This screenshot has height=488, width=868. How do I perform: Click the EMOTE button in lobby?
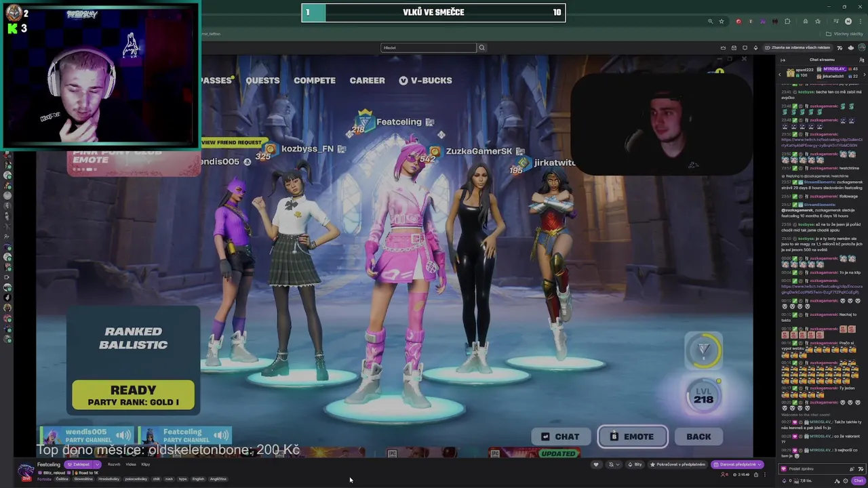632,436
